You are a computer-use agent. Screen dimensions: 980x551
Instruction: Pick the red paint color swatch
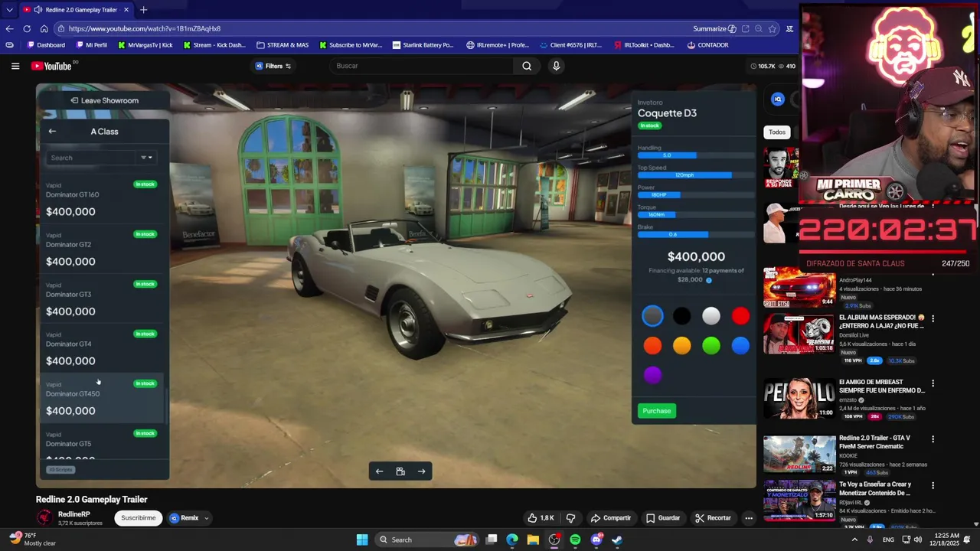[x=740, y=316]
